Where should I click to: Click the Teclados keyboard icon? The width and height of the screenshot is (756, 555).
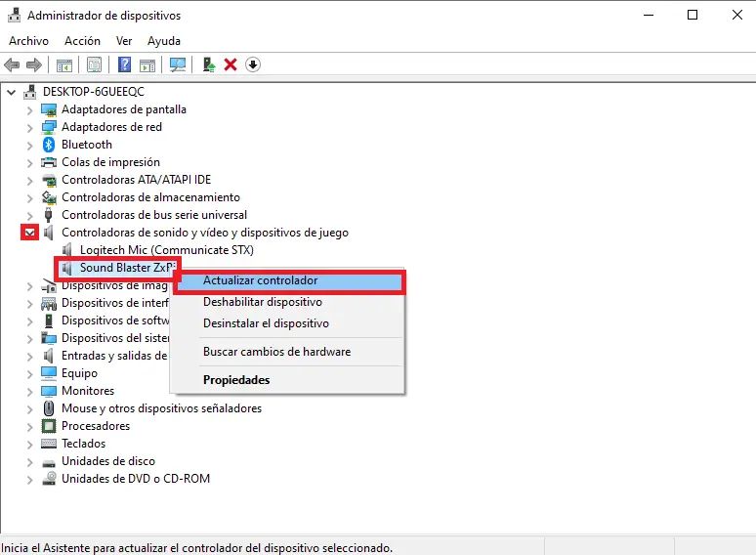(x=49, y=444)
